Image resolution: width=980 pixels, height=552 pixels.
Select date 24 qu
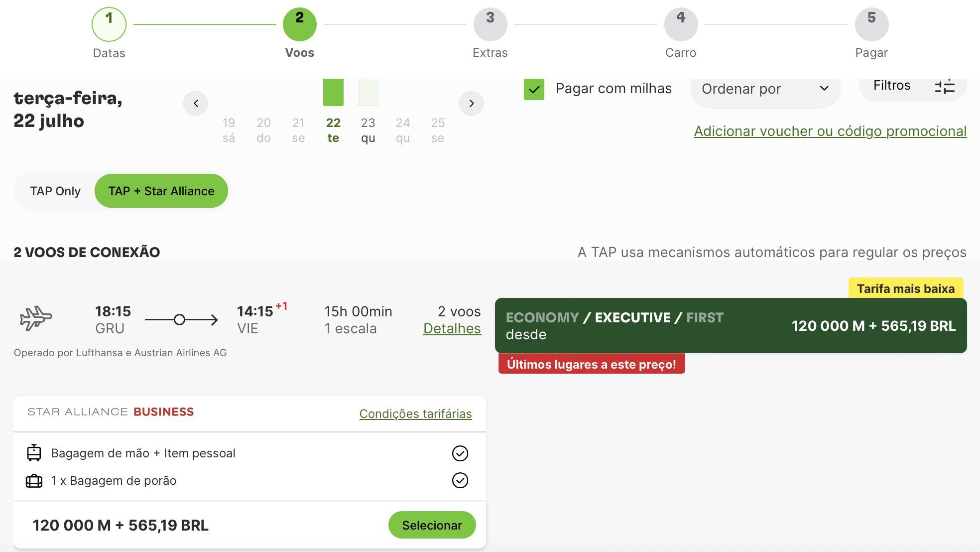pyautogui.click(x=403, y=131)
